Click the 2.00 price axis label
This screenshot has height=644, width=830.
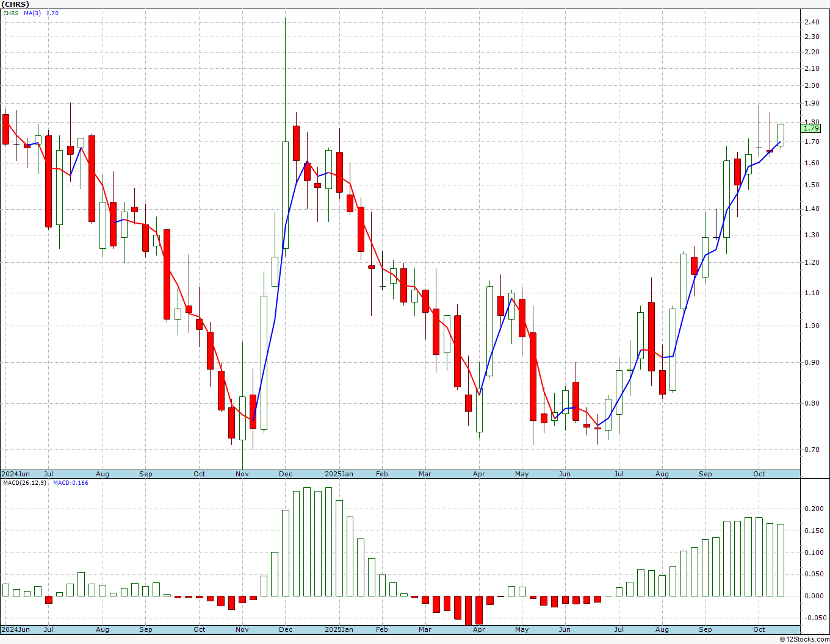[812, 85]
